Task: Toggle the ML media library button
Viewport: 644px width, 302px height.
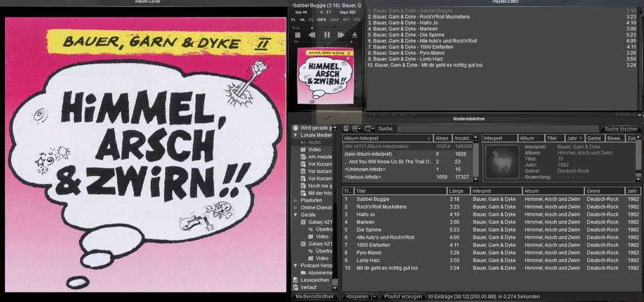Action: [303, 20]
